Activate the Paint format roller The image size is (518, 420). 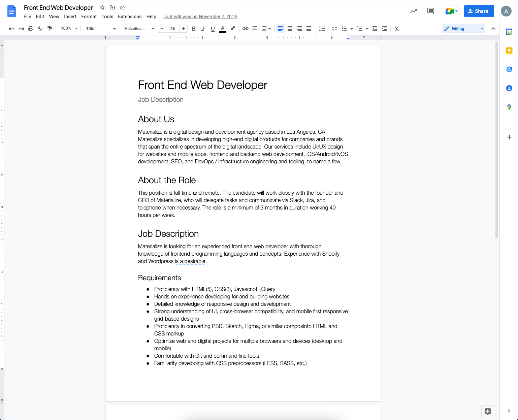click(50, 29)
